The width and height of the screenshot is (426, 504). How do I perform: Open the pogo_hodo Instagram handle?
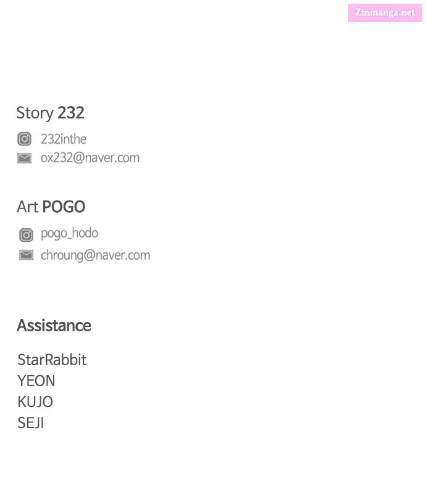point(70,233)
